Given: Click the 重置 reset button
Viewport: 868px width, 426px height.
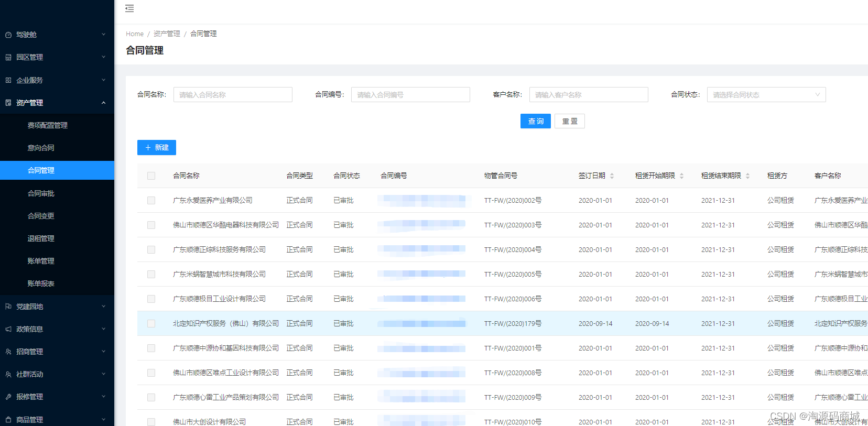Looking at the screenshot, I should click(570, 121).
